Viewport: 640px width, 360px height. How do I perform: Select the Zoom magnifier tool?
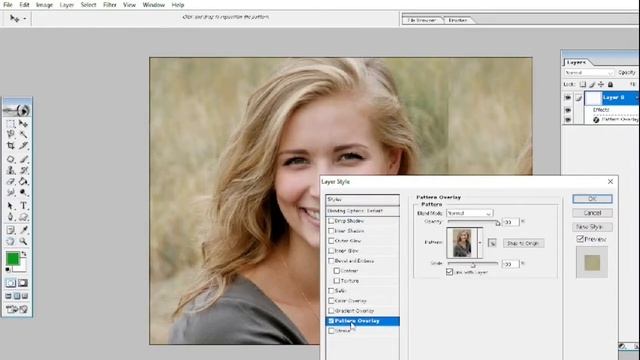[x=23, y=241]
